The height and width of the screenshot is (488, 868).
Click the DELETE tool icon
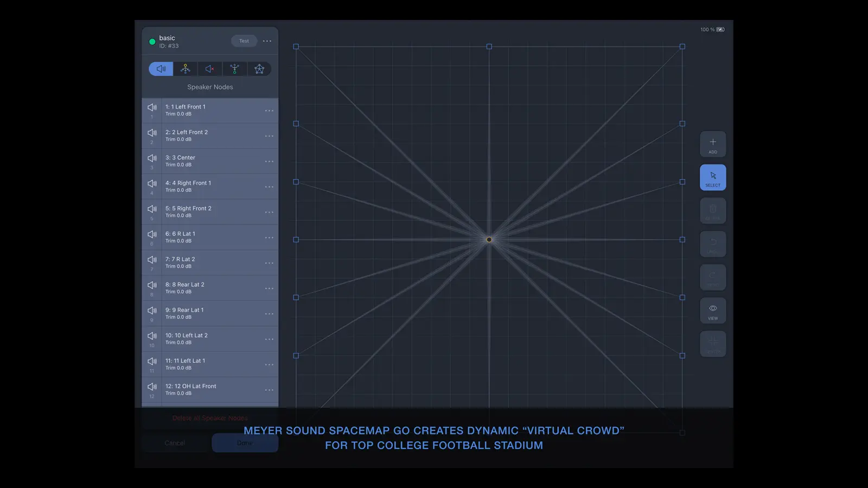[x=713, y=211]
